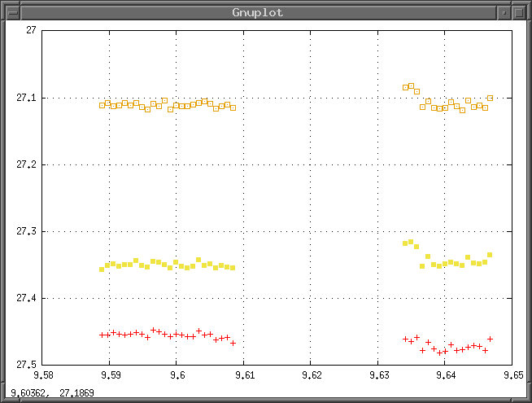Select the leftmost hollow orange square point

pos(102,105)
